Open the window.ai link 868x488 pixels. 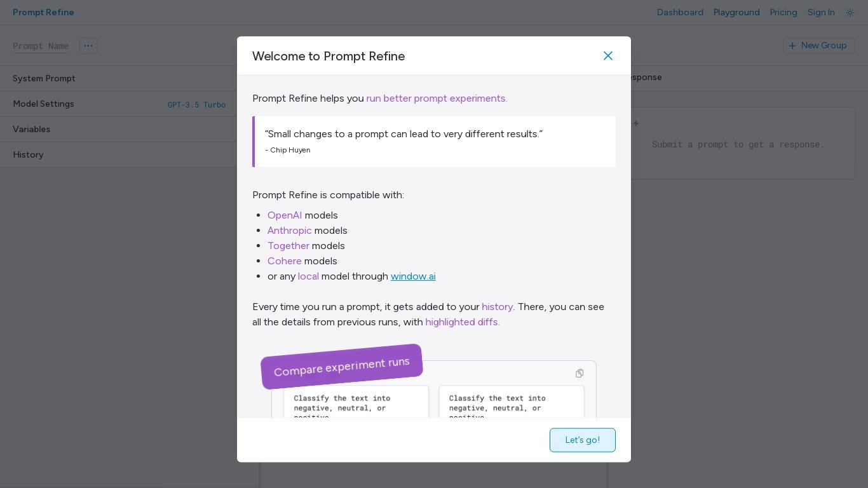point(413,276)
